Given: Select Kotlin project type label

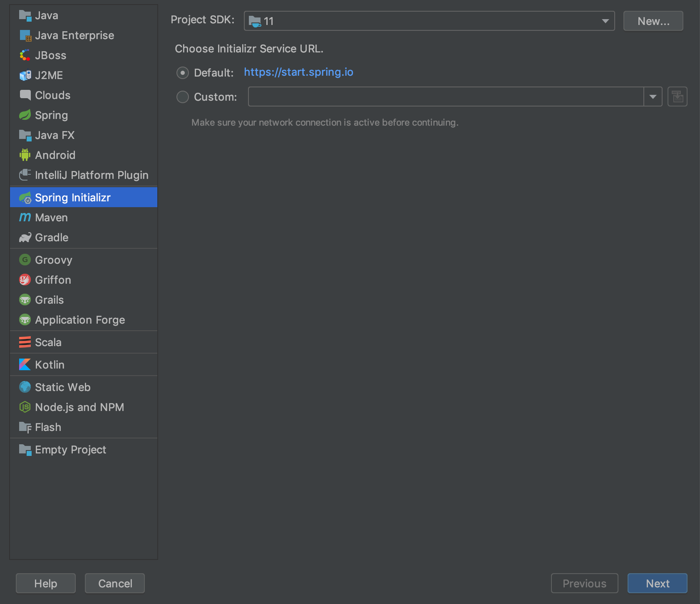Looking at the screenshot, I should point(50,365).
